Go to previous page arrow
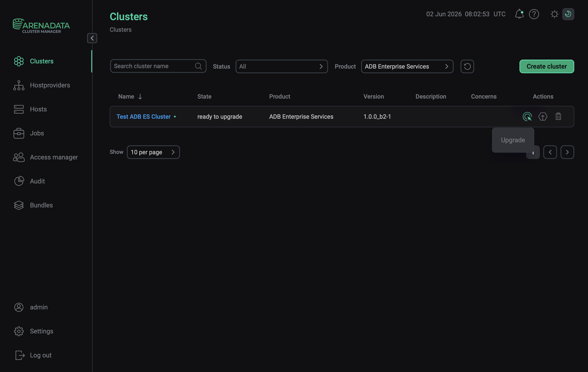 550,152
